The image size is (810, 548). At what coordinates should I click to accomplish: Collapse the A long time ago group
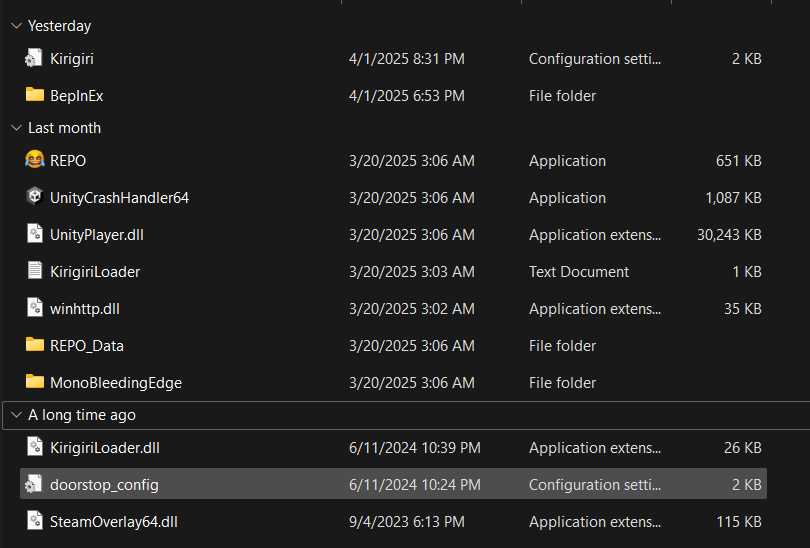click(15, 415)
